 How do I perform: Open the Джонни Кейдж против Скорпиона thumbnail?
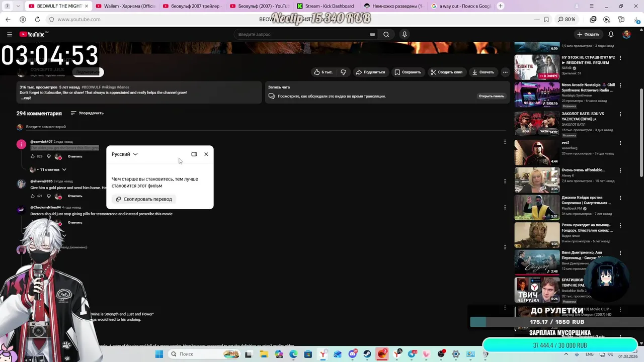(537, 208)
